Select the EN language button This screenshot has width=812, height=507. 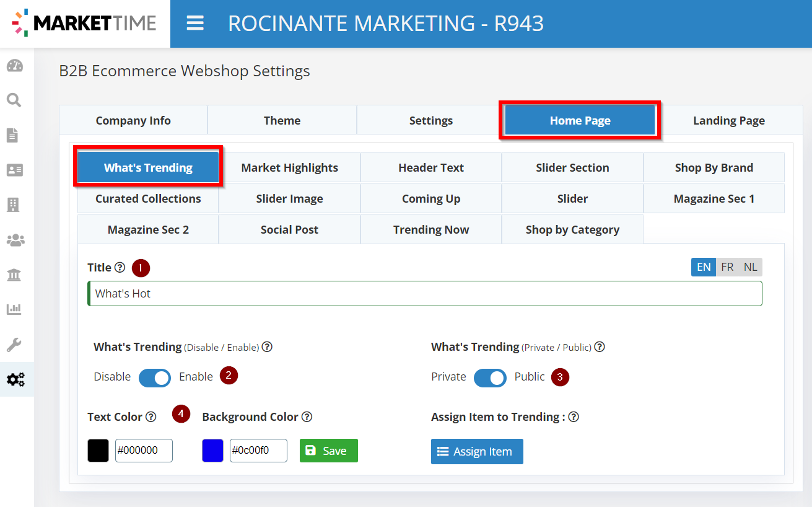(x=704, y=267)
